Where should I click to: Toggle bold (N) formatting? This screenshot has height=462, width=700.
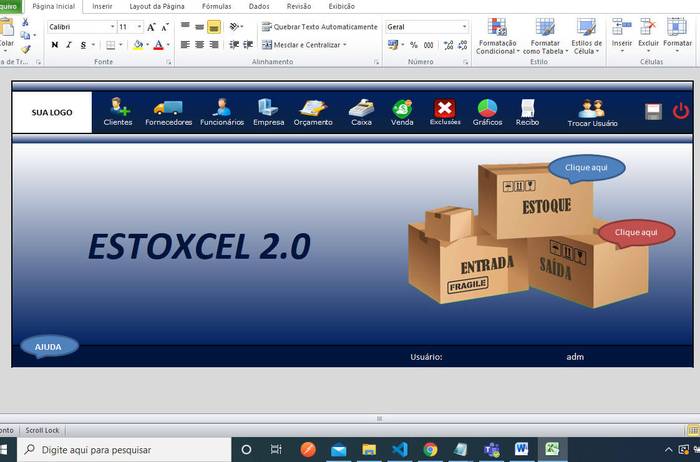[x=54, y=45]
